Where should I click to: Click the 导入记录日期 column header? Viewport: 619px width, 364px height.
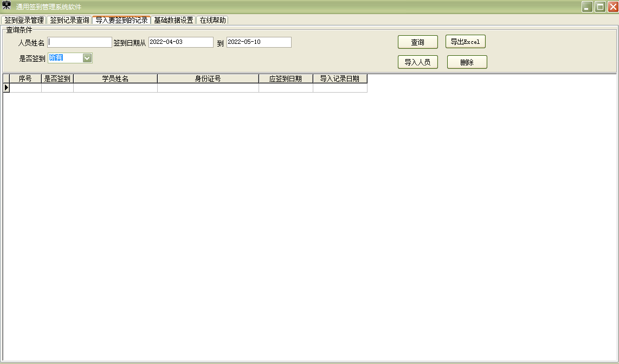[340, 79]
